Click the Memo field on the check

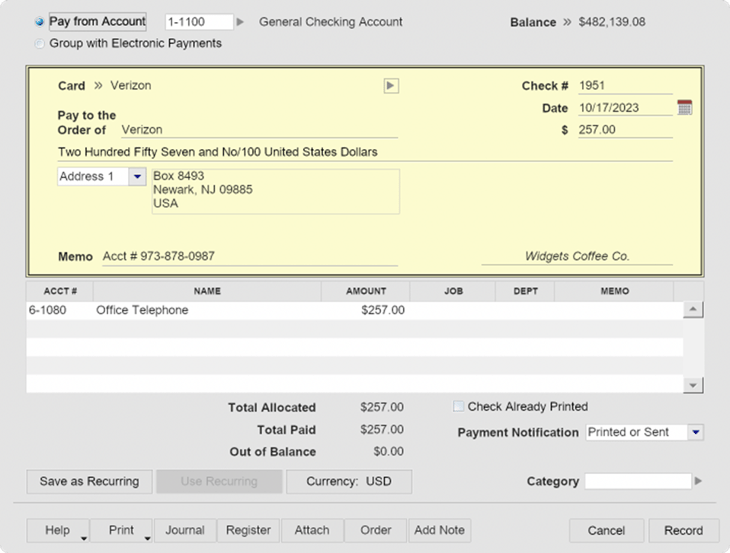click(x=249, y=256)
